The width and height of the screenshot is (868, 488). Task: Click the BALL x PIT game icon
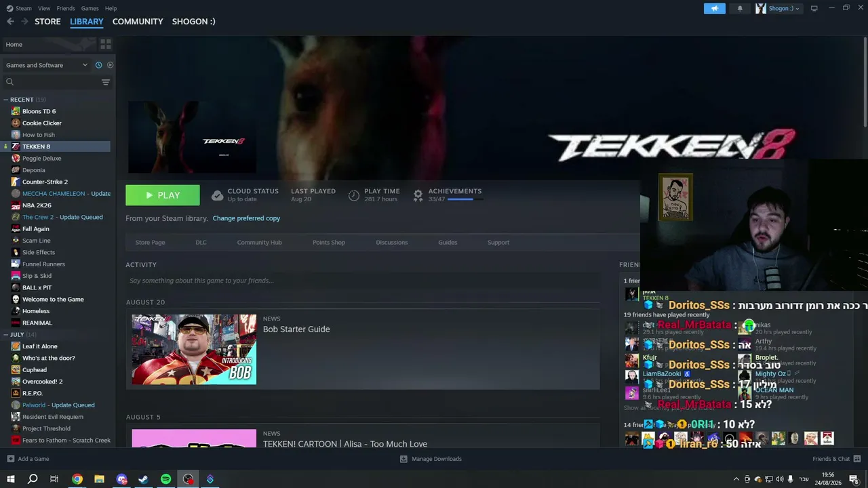tap(16, 287)
